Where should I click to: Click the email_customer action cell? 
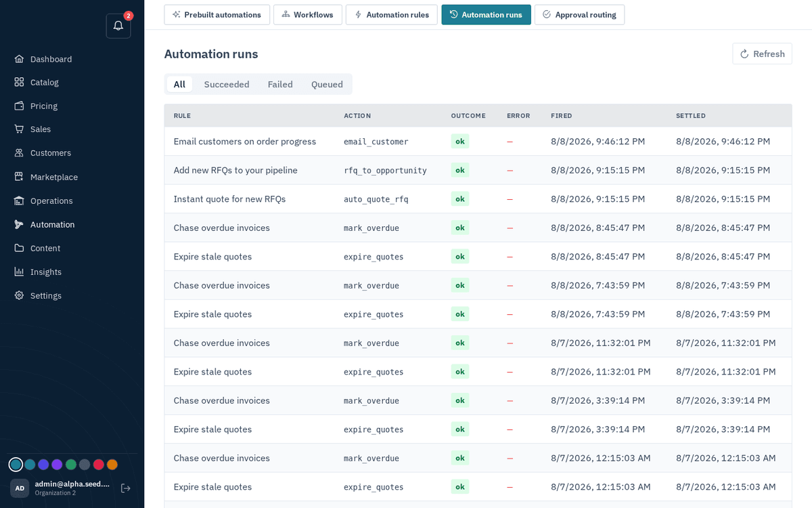coord(376,142)
